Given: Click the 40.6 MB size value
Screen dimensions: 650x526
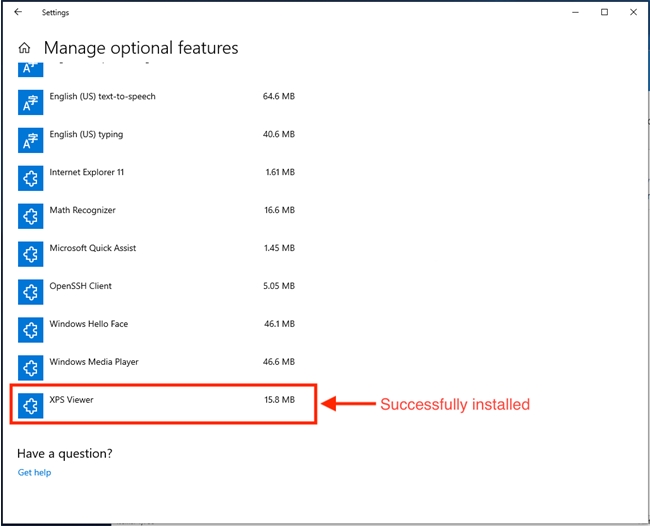Looking at the screenshot, I should (x=279, y=134).
